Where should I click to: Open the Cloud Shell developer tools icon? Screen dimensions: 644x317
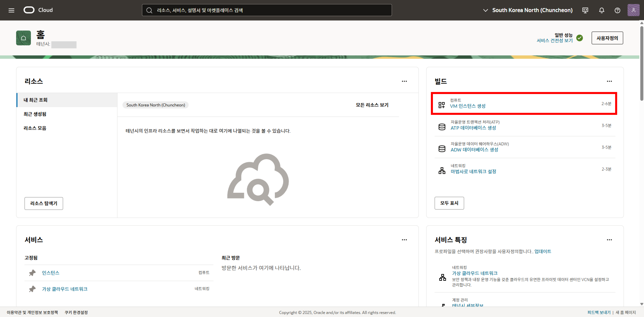[585, 10]
